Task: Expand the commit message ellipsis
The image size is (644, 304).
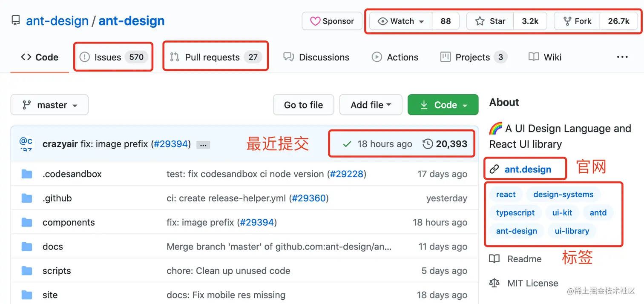Action: 203,145
